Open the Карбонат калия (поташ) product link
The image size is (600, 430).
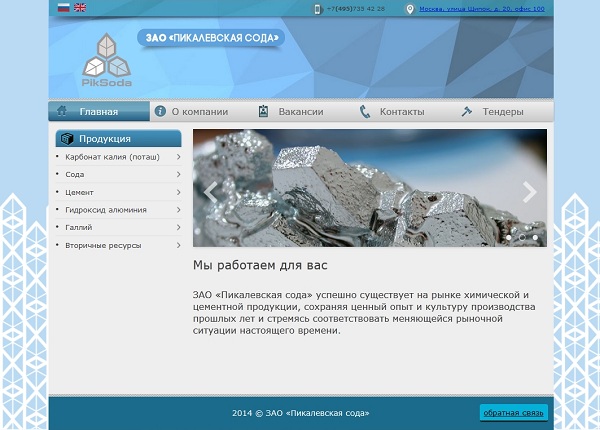[112, 157]
